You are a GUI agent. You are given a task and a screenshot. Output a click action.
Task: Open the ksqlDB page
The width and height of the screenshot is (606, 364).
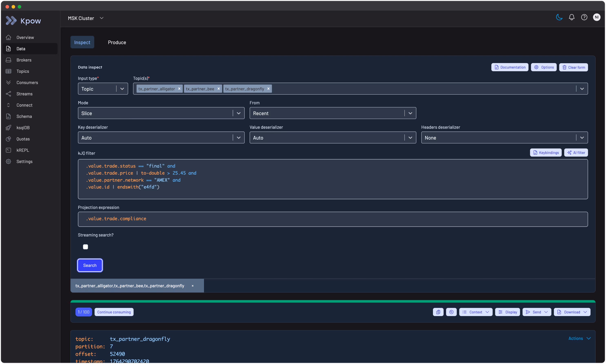[x=23, y=128]
